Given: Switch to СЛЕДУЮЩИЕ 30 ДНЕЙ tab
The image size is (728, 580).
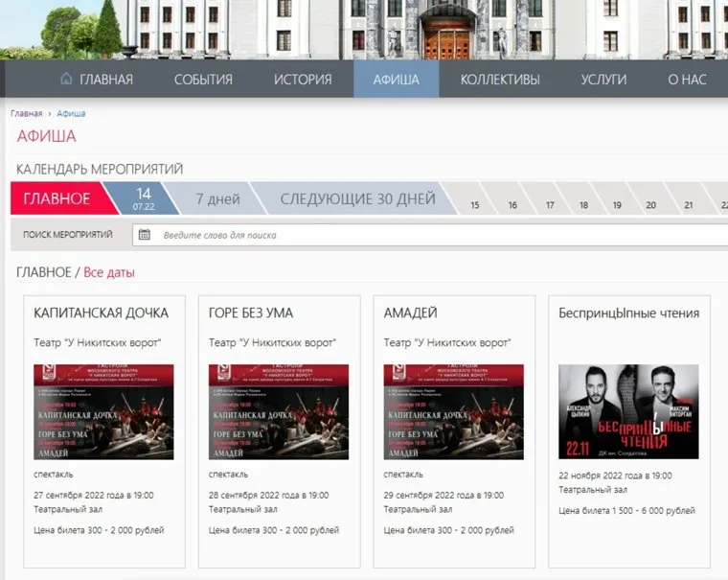Looking at the screenshot, I should 357,199.
